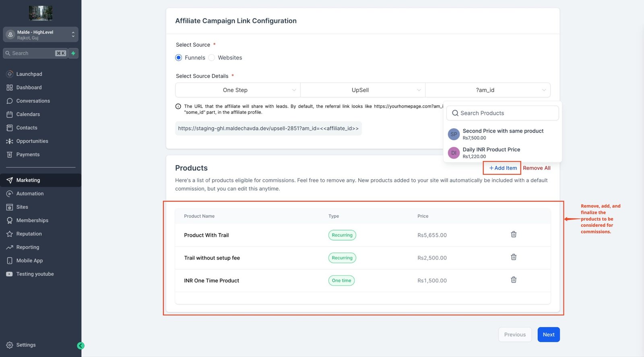Open Conversations from the sidebar
644x357 pixels.
(33, 101)
